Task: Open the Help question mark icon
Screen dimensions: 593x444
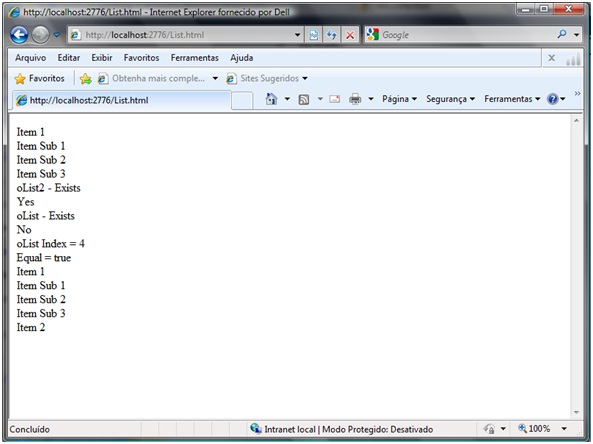Action: [x=553, y=99]
